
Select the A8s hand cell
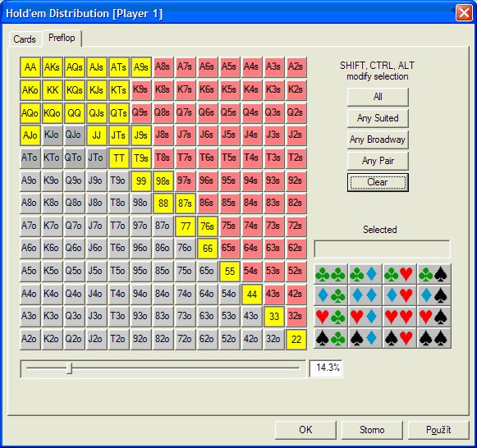click(163, 66)
